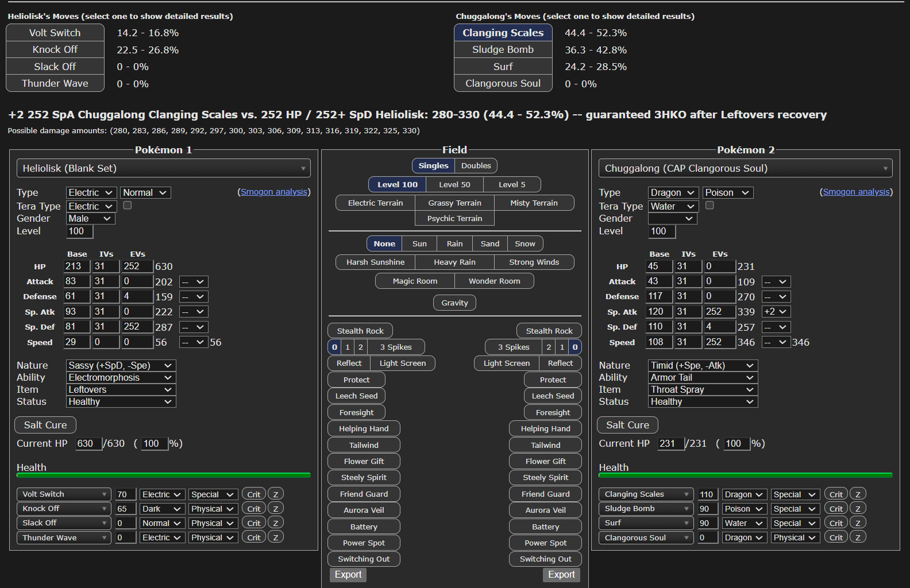Select Rain weather
Screen dimensions: 910x588
[x=454, y=244]
